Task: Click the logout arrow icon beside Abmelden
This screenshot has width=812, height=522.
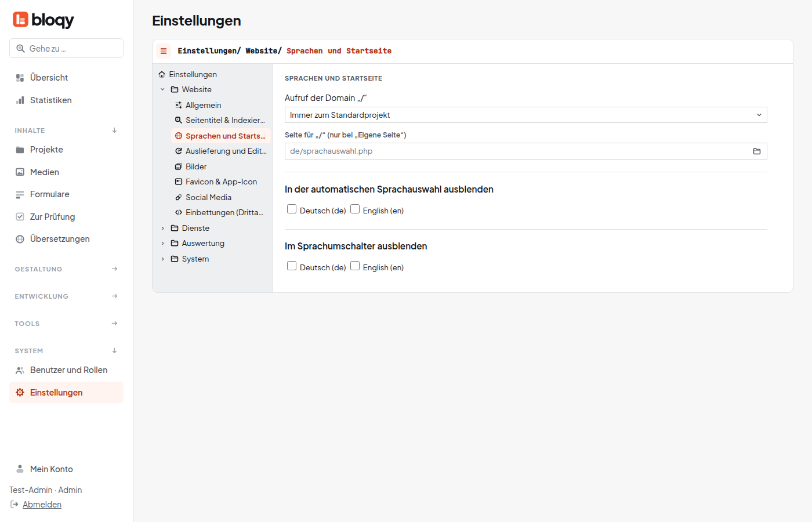Action: tap(14, 505)
